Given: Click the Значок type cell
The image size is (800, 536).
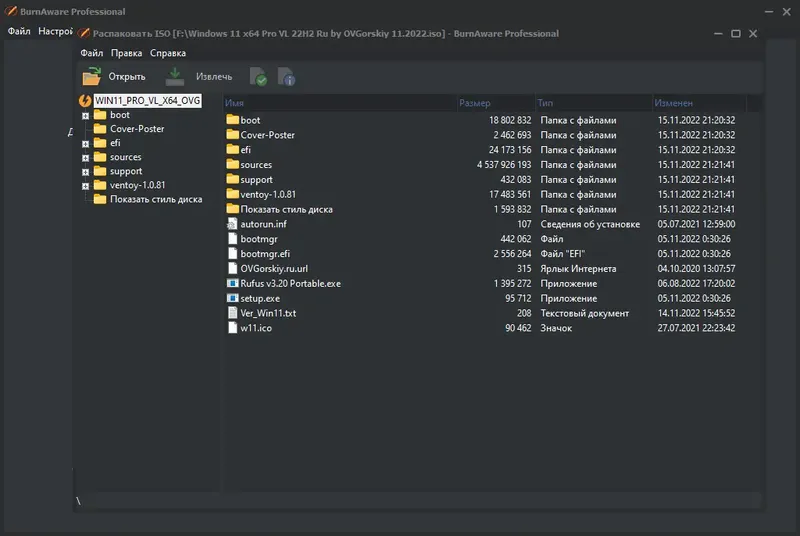Looking at the screenshot, I should [x=556, y=328].
